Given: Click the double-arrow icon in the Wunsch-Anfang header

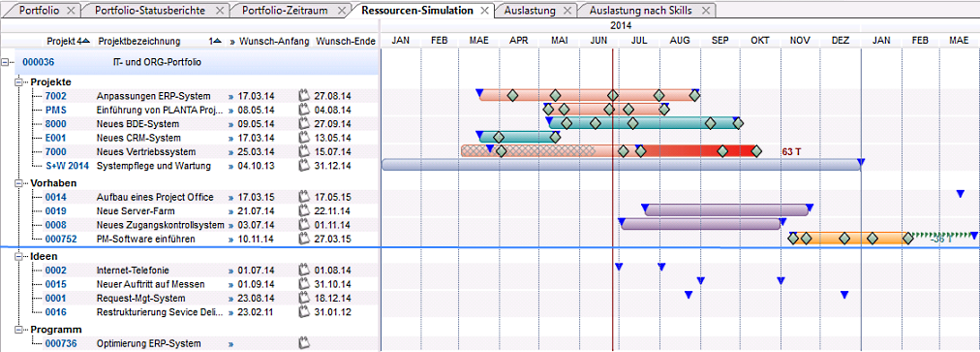Looking at the screenshot, I should [232, 42].
